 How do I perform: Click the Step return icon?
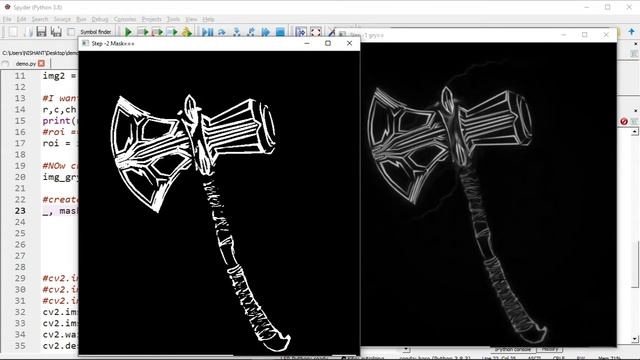tap(251, 32)
